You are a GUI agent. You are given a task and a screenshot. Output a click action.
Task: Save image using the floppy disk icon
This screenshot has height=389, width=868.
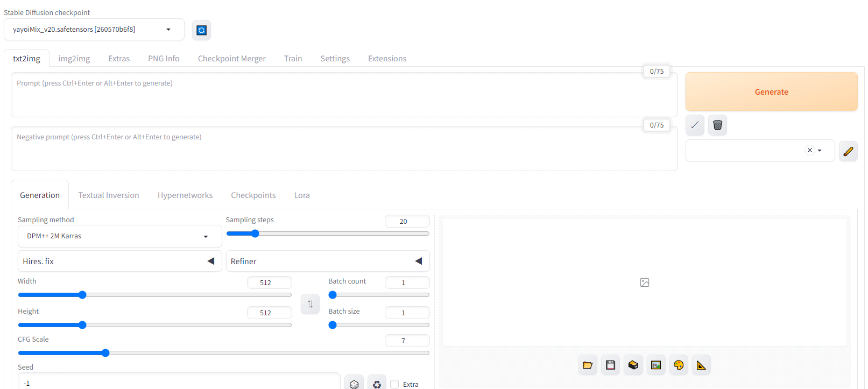(610, 365)
